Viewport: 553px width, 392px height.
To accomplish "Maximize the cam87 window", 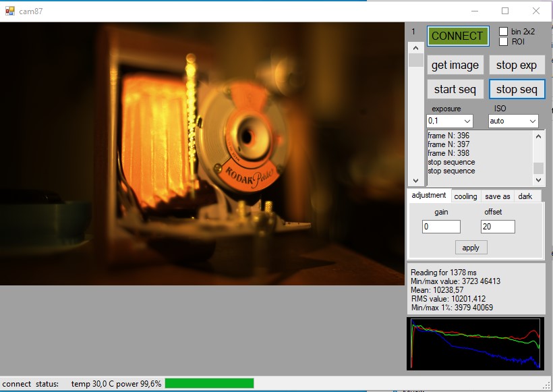I will point(505,11).
